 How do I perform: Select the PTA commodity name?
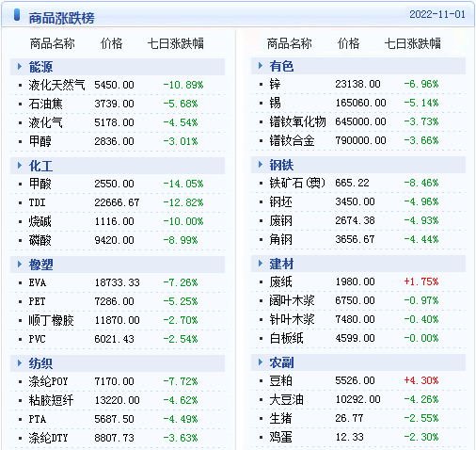click(38, 419)
